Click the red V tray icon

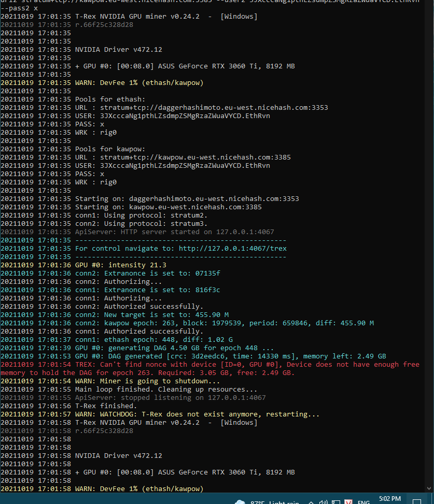tap(348, 502)
